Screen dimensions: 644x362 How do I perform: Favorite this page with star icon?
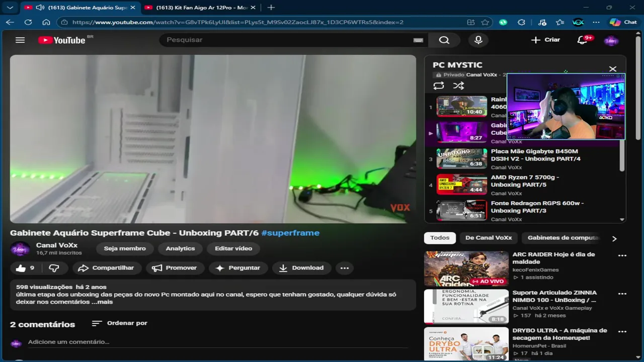(x=485, y=22)
